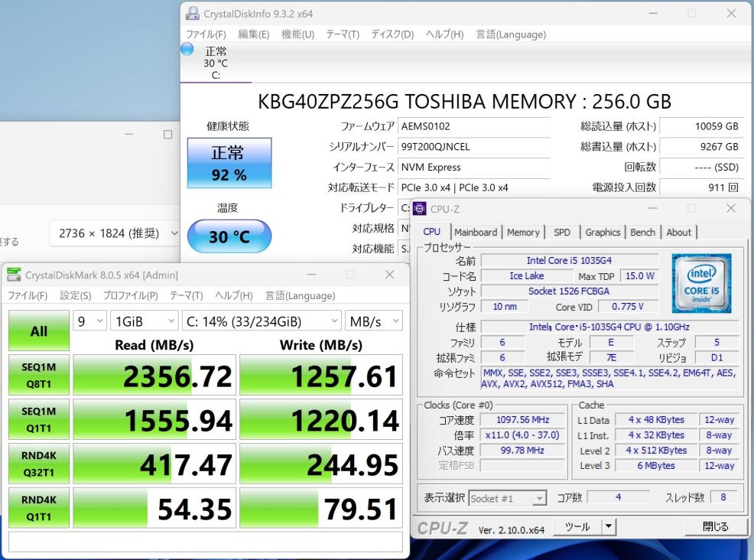Run the SEQ1M Q1T1 benchmark
This screenshot has width=754, height=560.
39,419
